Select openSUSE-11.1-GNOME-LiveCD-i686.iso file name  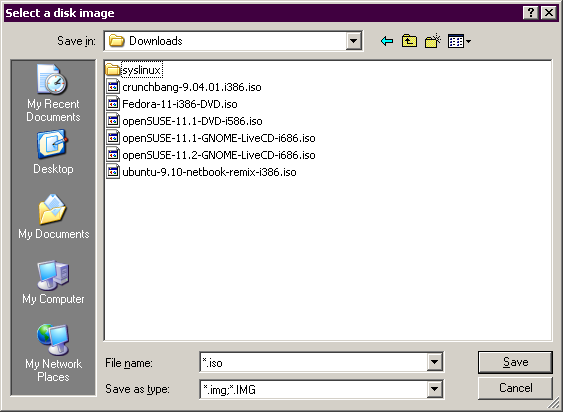pyautogui.click(x=219, y=138)
